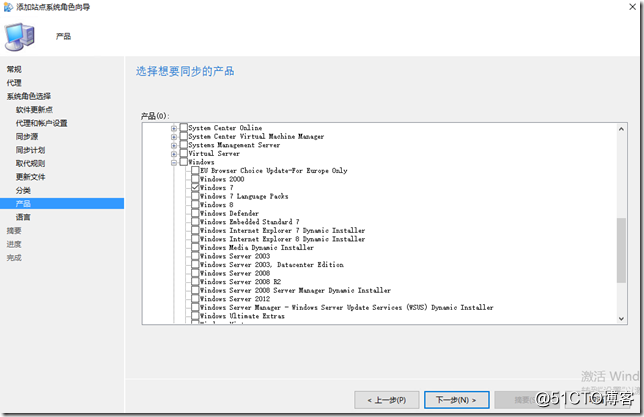Expand System Center Virtual Machine Manager node
The image size is (644, 417).
pyautogui.click(x=174, y=137)
